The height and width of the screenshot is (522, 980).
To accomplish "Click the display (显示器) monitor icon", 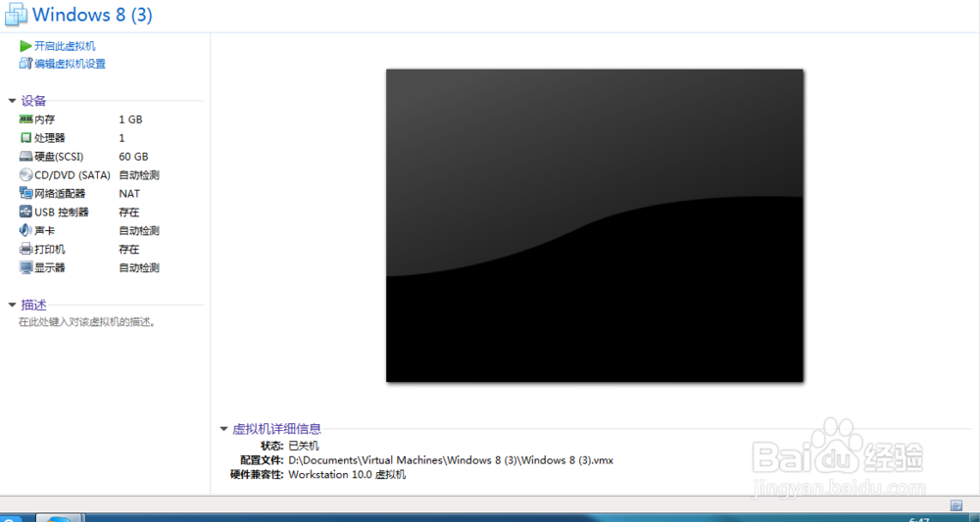I will point(25,268).
